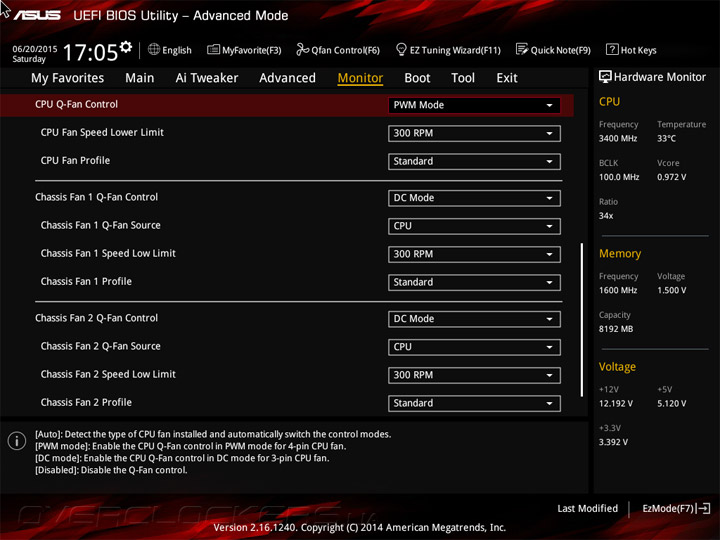Click the Hardware Monitor screen icon

tap(605, 77)
